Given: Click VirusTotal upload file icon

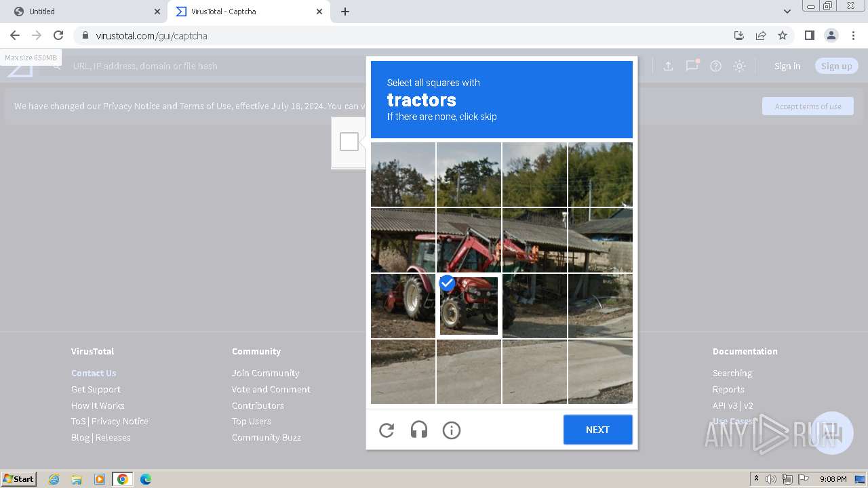Looking at the screenshot, I should tap(668, 66).
